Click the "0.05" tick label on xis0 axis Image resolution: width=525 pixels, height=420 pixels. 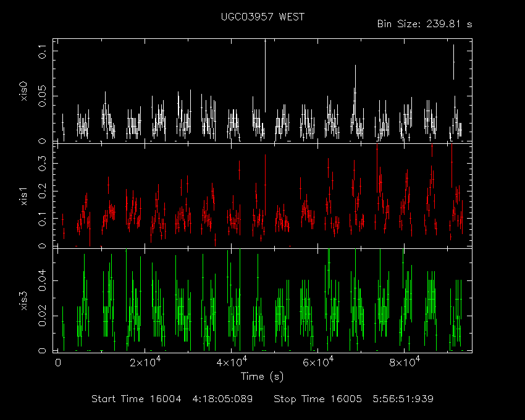[x=43, y=96]
